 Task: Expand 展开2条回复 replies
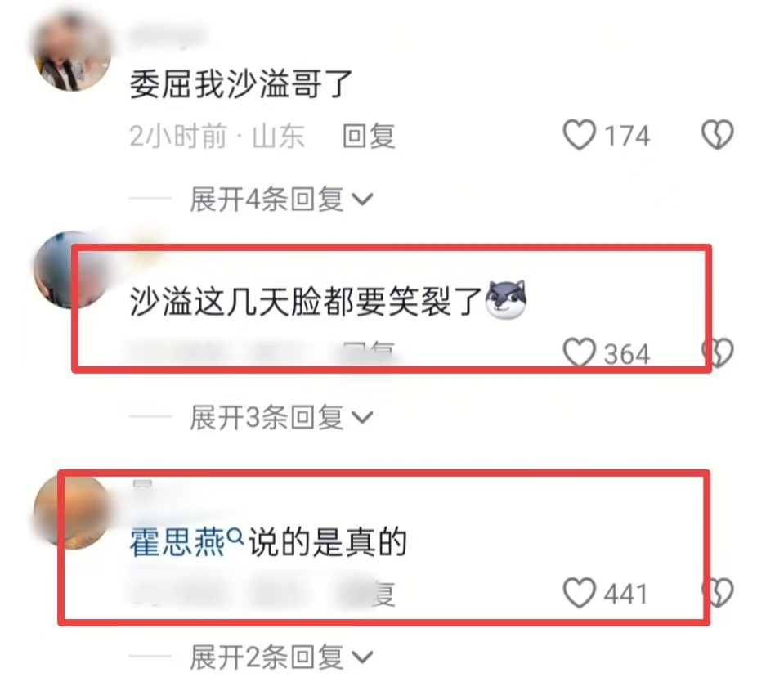[x=280, y=657]
